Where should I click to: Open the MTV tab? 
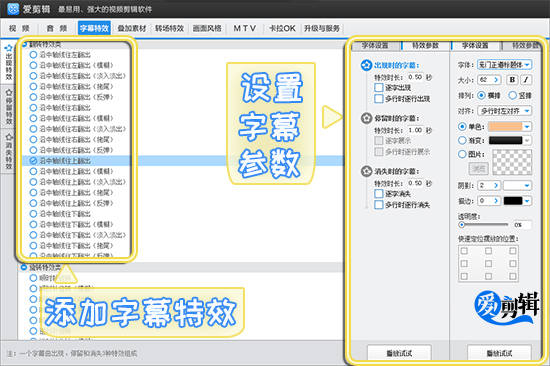tap(245, 28)
